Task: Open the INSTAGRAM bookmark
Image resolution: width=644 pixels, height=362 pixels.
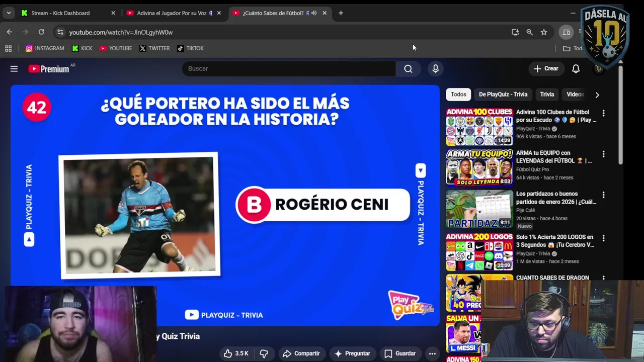Action: coord(45,48)
